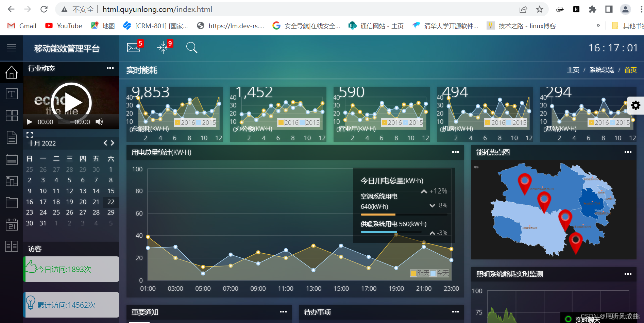Click the 主页 breadcrumb link

pyautogui.click(x=573, y=70)
